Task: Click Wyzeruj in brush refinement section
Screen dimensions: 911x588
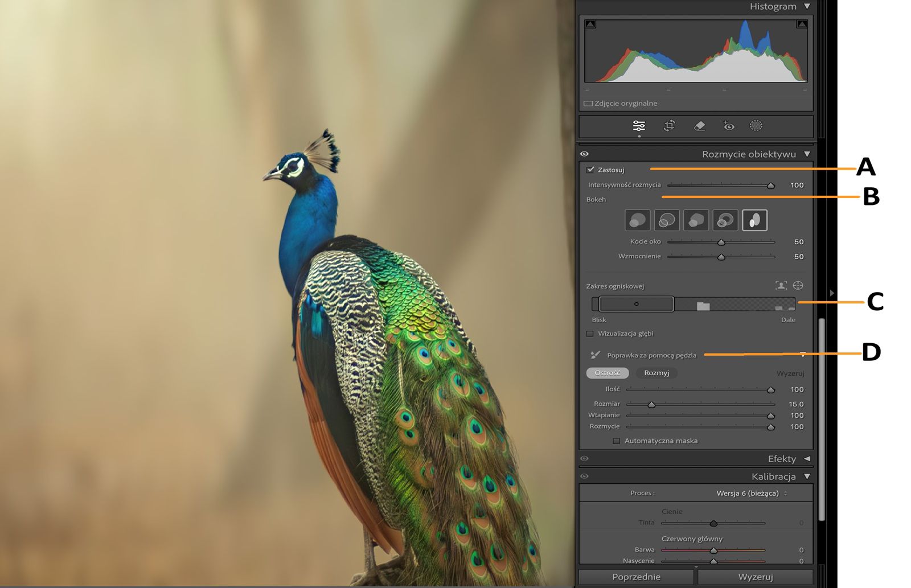Action: tap(790, 373)
